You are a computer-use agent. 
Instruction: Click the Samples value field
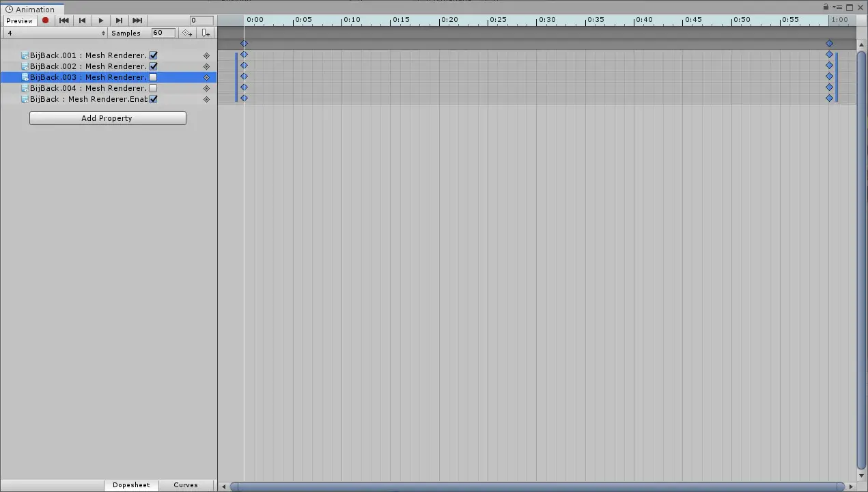click(163, 33)
